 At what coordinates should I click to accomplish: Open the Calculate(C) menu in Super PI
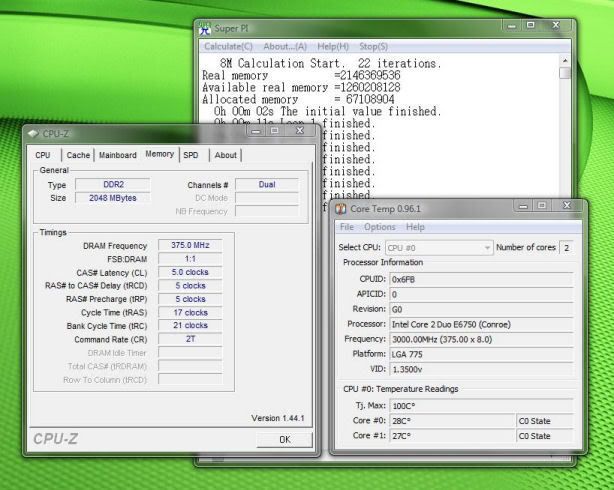[228, 47]
